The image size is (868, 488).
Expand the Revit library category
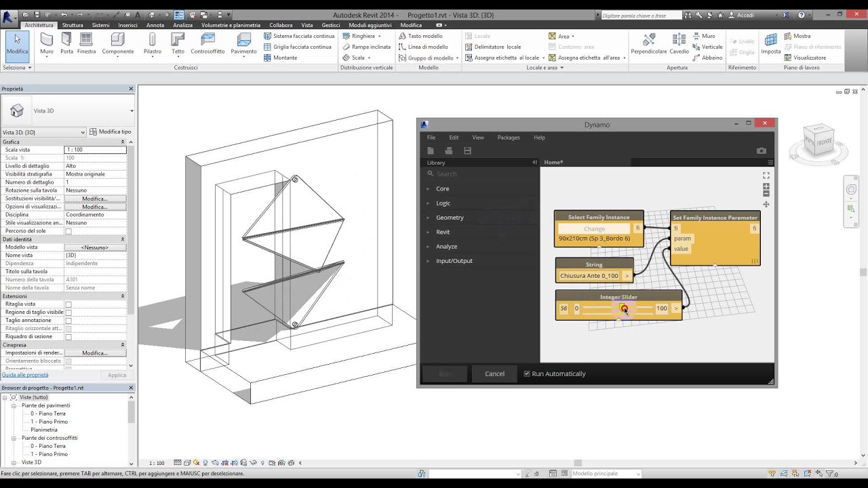coord(443,232)
